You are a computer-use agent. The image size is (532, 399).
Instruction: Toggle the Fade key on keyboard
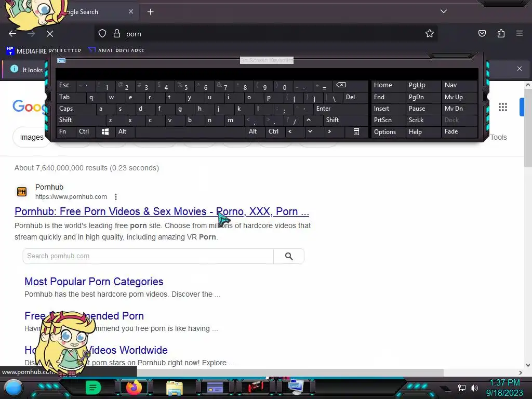pyautogui.click(x=459, y=131)
